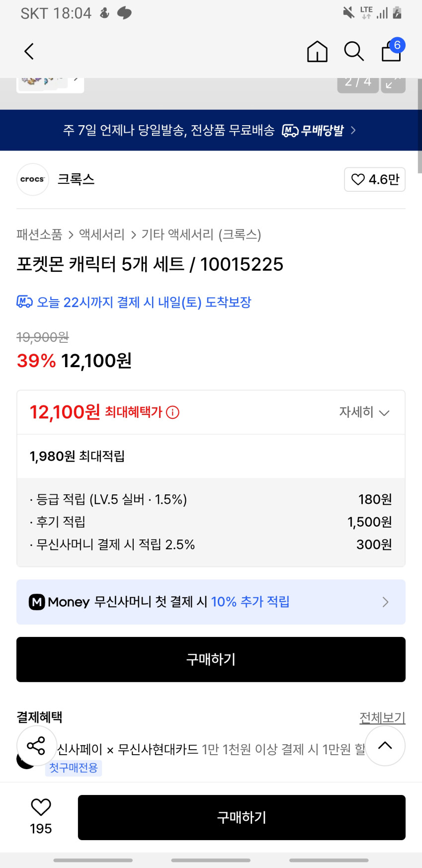This screenshot has height=868, width=422.
Task: Open search with magnifier icon
Action: [x=354, y=51]
